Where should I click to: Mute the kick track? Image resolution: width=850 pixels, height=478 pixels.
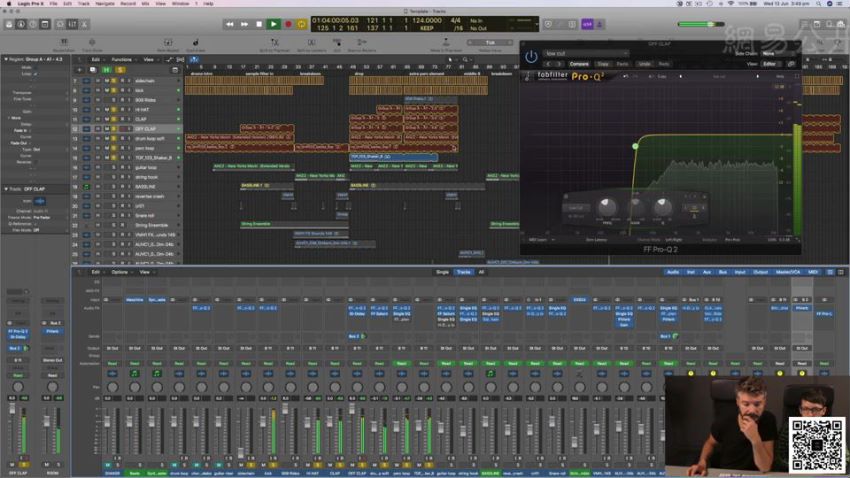point(107,91)
